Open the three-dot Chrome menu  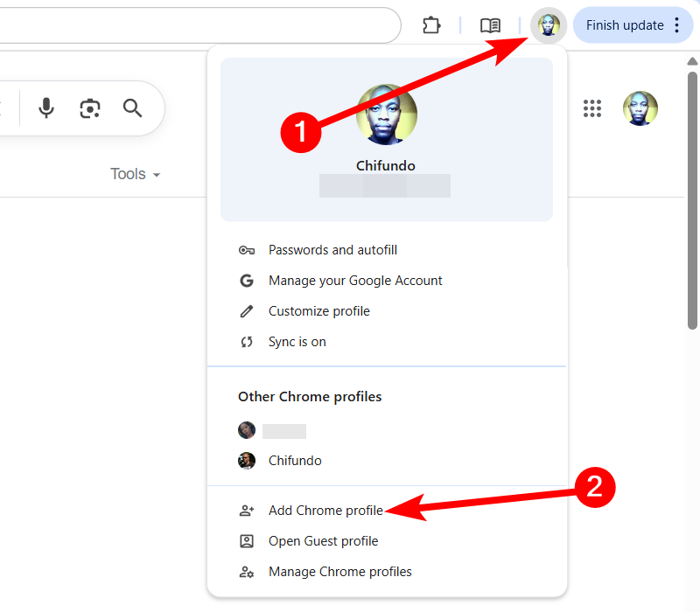pyautogui.click(x=677, y=25)
